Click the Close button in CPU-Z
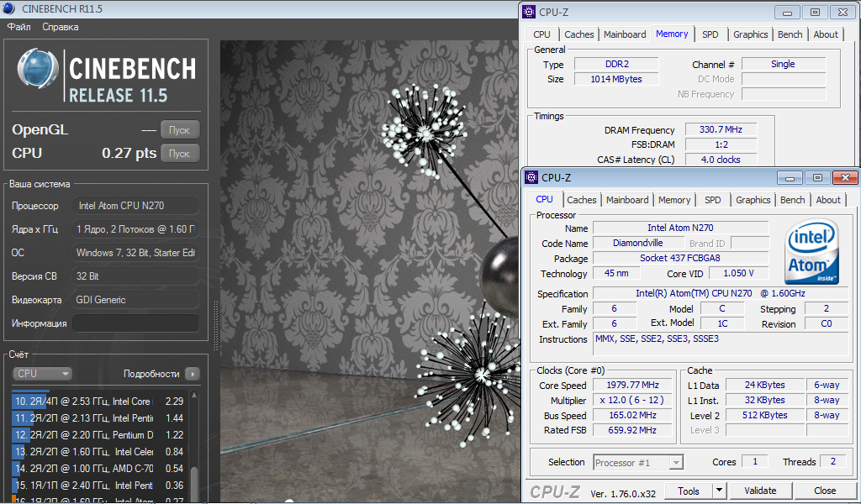 tap(825, 491)
